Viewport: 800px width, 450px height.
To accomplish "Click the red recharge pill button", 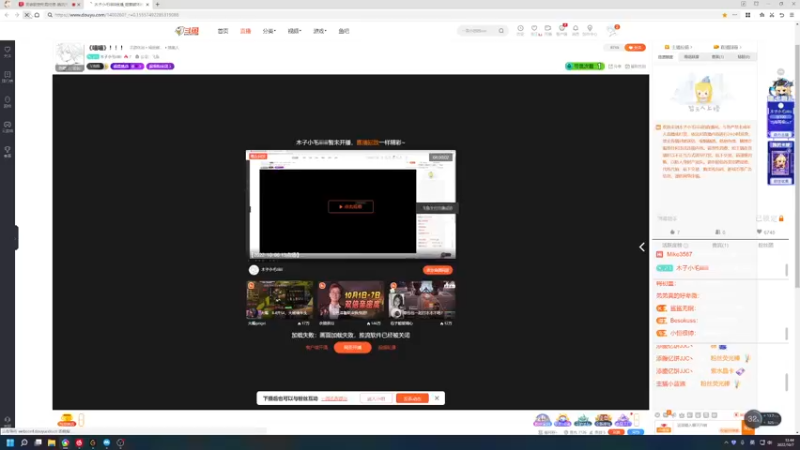I will (x=617, y=432).
